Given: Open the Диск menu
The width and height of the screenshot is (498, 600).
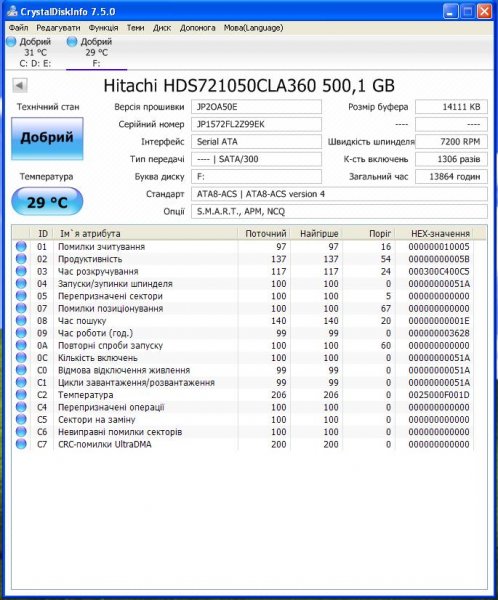Looking at the screenshot, I should (162, 28).
